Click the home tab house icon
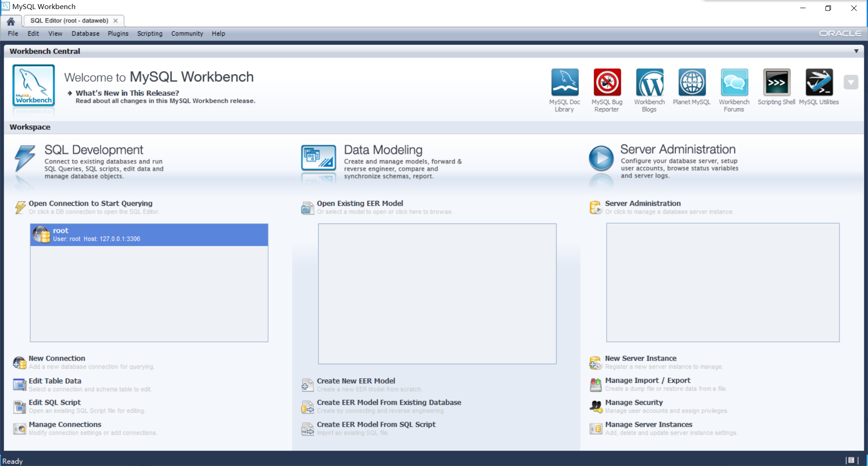Image resolution: width=868 pixels, height=466 pixels. [11, 21]
